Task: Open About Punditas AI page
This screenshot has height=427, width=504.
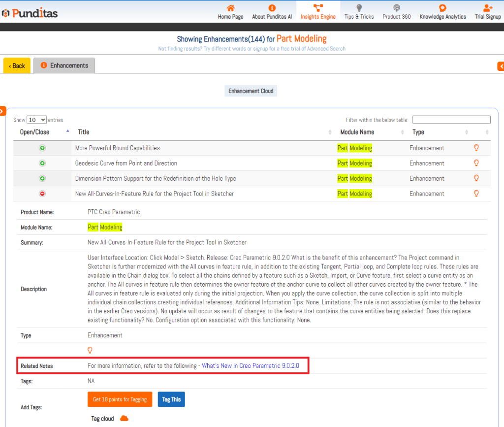Action: pos(272,12)
